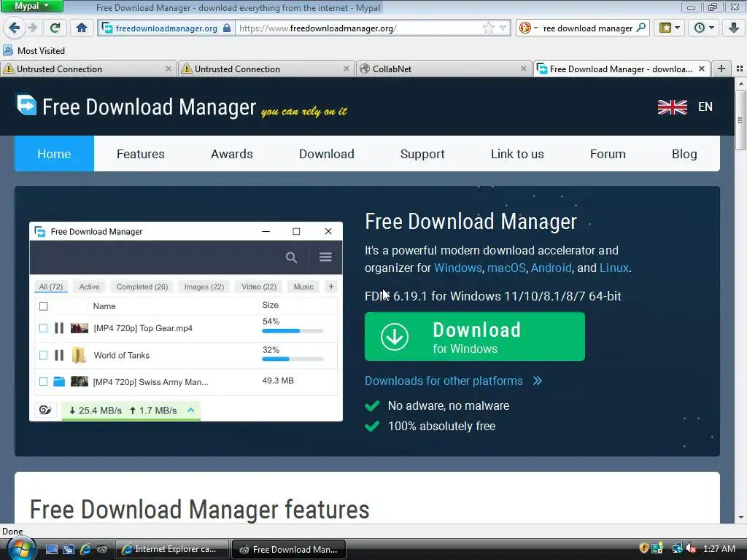Expand the speed panel chevron in FDM preview

(190, 410)
